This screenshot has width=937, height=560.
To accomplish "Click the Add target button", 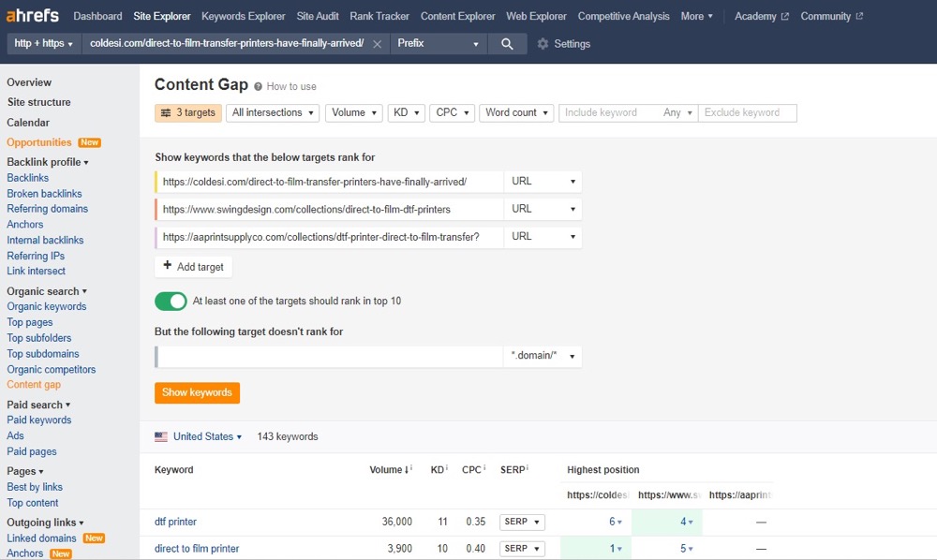I will coord(193,266).
